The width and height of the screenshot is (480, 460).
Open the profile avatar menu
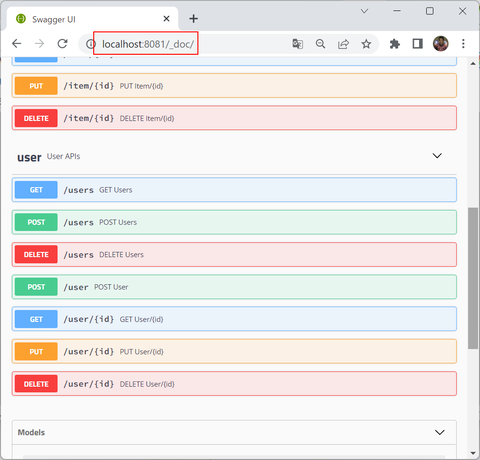click(440, 44)
